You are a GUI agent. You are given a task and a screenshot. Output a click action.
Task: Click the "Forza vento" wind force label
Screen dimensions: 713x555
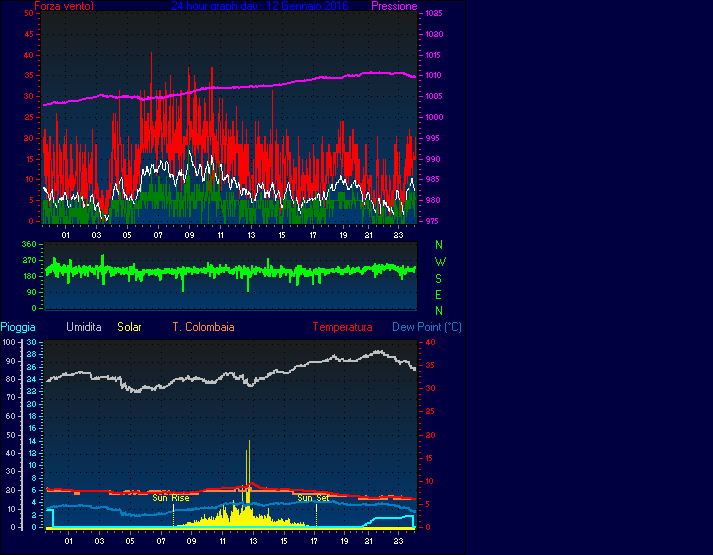coord(64,6)
